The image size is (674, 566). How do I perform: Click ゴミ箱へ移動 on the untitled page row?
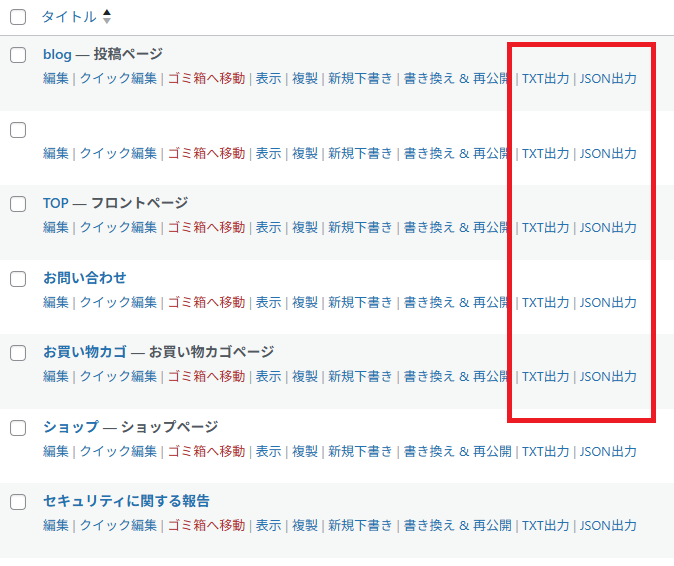click(x=206, y=153)
